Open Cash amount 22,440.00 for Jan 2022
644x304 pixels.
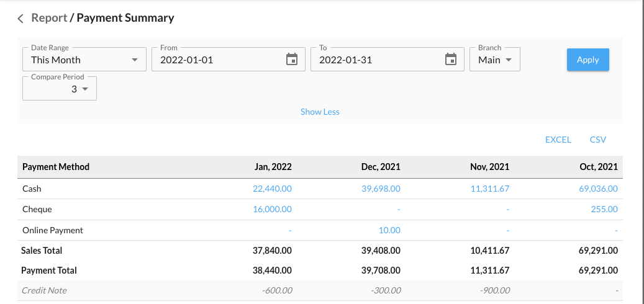point(272,189)
